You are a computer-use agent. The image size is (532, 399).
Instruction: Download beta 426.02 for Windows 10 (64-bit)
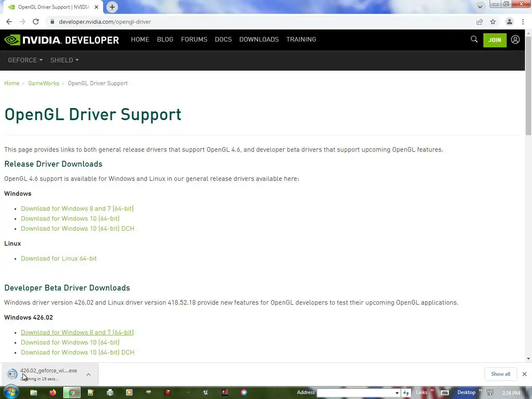click(70, 342)
